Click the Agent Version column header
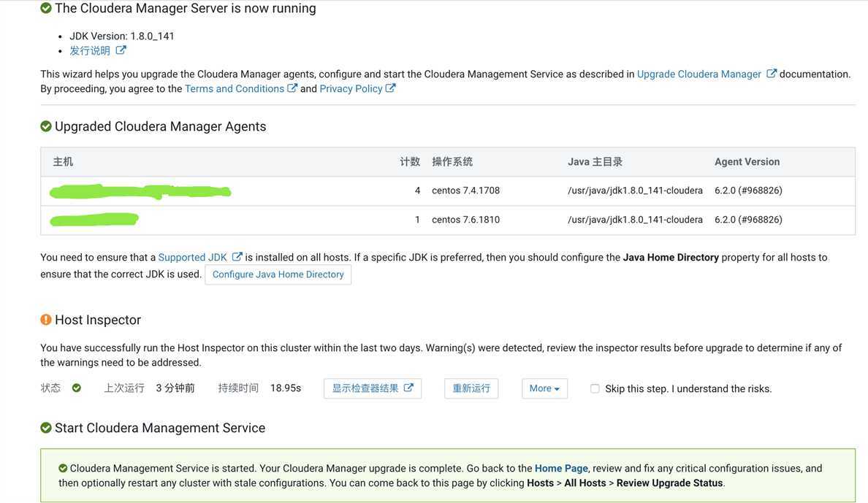Screen dimensions: 868x503 [x=747, y=161]
